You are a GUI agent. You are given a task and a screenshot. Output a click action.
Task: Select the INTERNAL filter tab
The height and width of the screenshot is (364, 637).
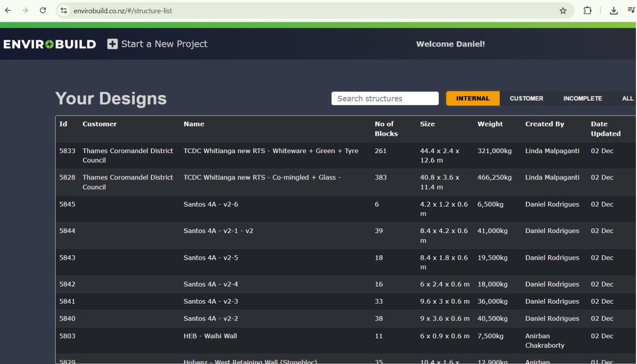pyautogui.click(x=473, y=98)
